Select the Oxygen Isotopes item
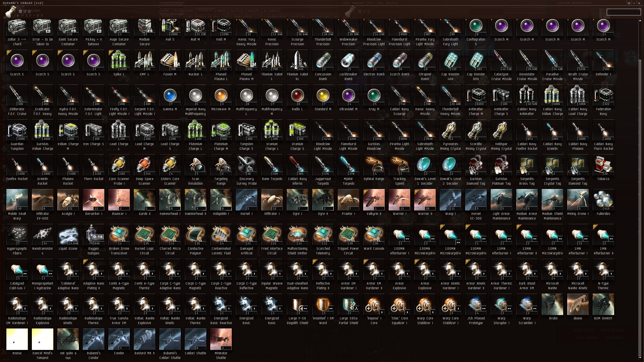 (x=94, y=240)
